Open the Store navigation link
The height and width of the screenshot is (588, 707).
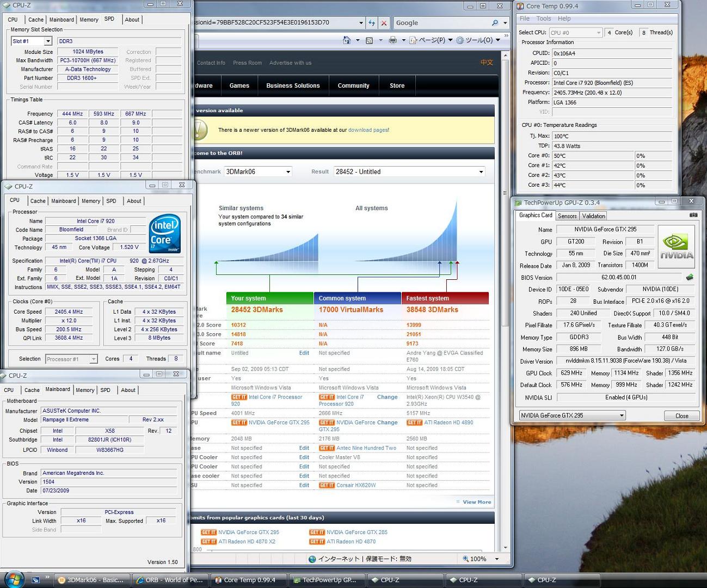click(397, 85)
